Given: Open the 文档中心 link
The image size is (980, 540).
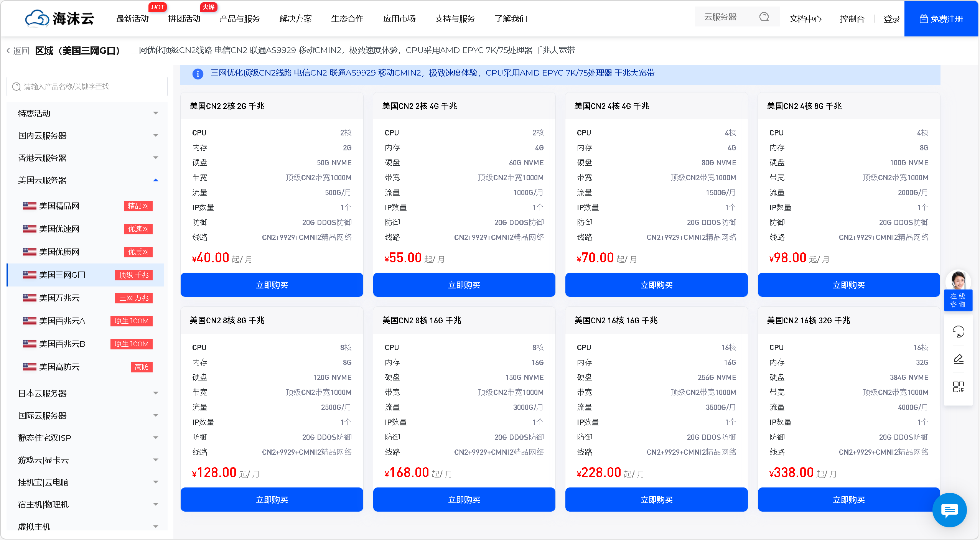Looking at the screenshot, I should coord(805,19).
